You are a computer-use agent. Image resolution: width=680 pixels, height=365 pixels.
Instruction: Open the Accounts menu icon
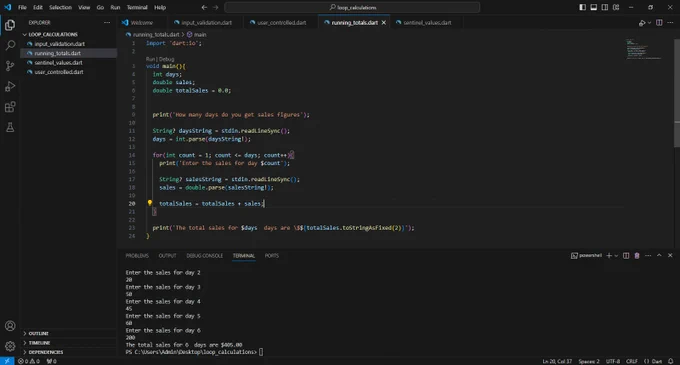tap(10, 326)
